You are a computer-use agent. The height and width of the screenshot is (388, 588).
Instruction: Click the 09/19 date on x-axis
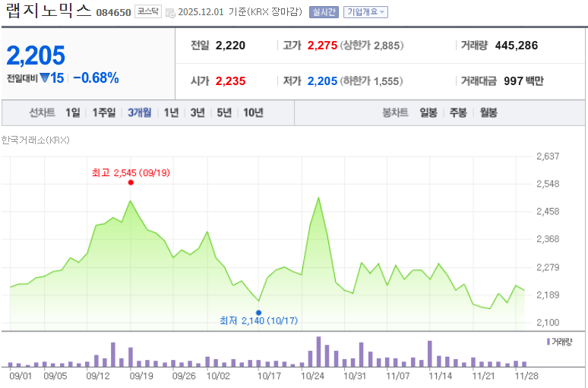pos(141,376)
